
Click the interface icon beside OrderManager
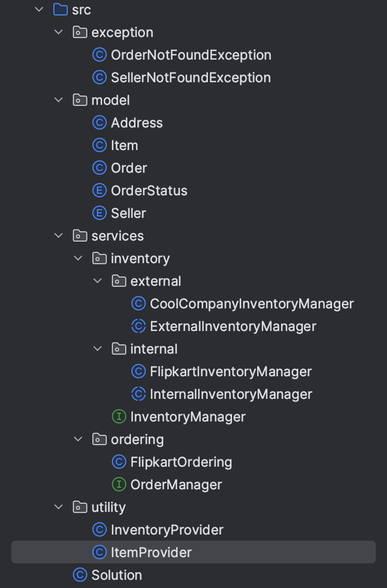tap(119, 485)
